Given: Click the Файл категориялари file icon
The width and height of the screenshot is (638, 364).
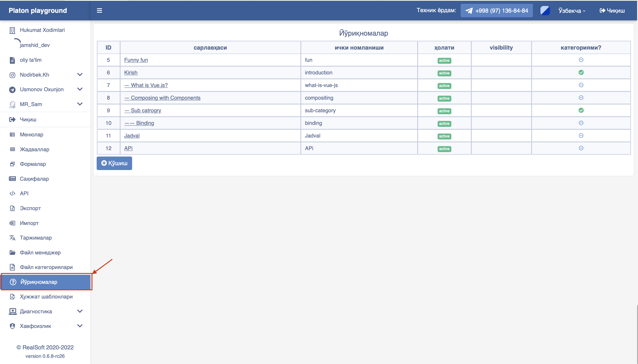Looking at the screenshot, I should (12, 267).
